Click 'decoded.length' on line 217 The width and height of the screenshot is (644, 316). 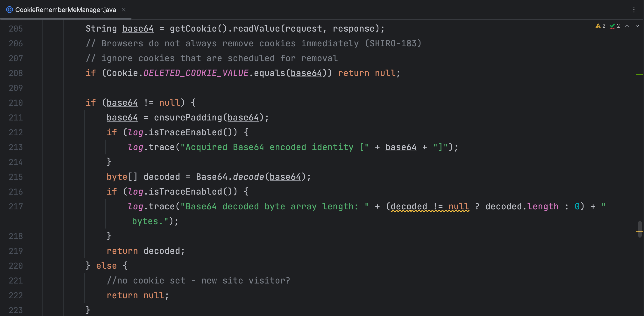point(522,207)
